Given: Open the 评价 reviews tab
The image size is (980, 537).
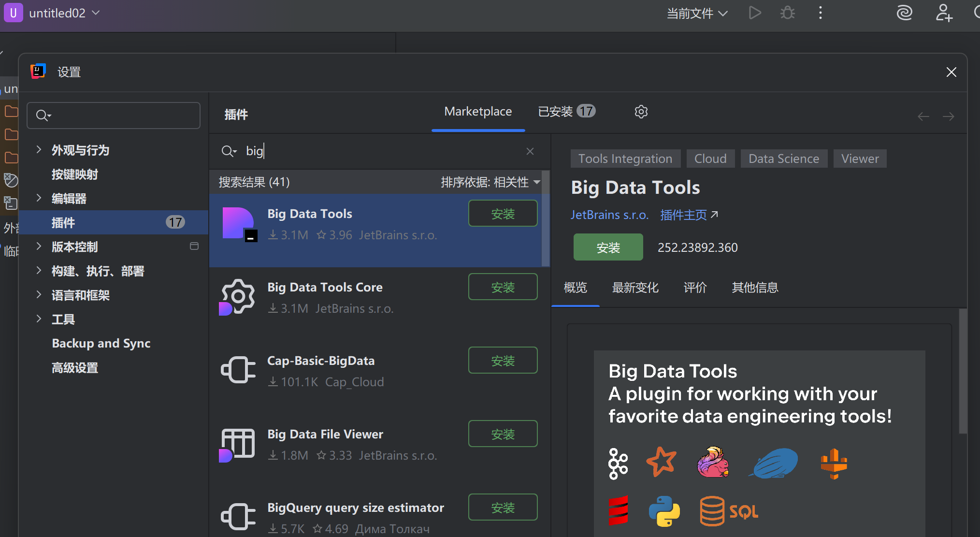Looking at the screenshot, I should coord(695,288).
